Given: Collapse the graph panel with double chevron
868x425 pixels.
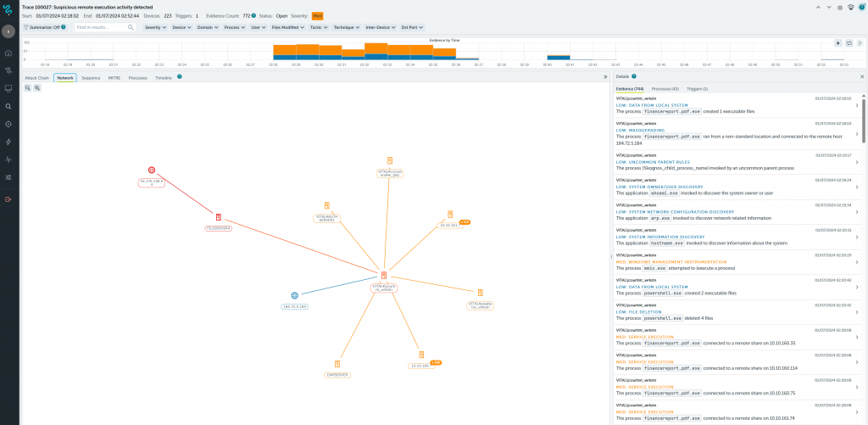Looking at the screenshot, I should pos(604,76).
